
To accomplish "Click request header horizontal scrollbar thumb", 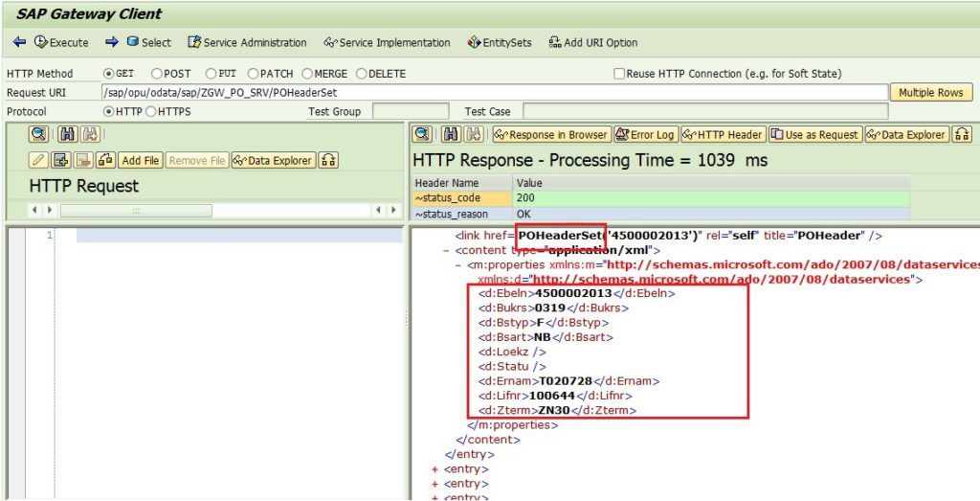I will pyautogui.click(x=136, y=211).
